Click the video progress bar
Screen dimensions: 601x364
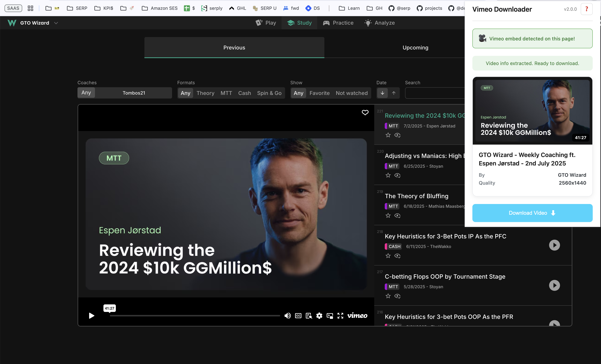coord(195,316)
